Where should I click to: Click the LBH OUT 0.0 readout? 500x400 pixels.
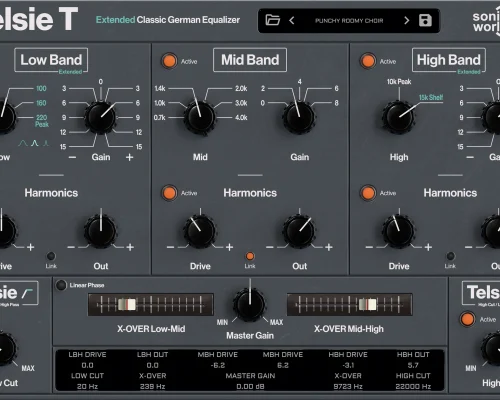pyautogui.click(x=152, y=360)
